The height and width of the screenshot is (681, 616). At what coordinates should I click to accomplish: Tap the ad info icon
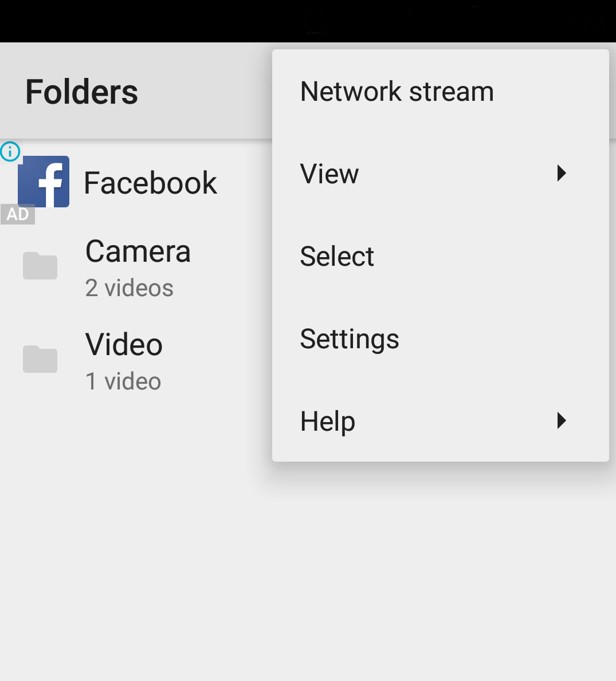click(x=10, y=152)
